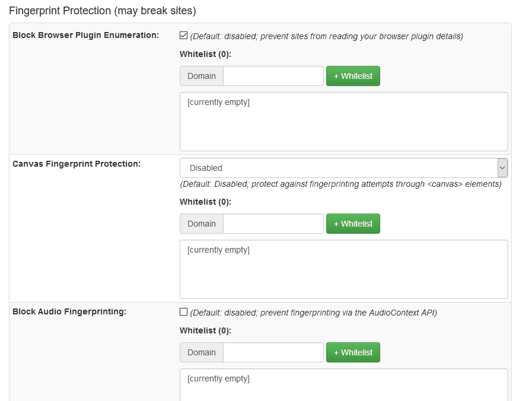Click the Domain label in Plugin Enumeration row

pos(202,76)
